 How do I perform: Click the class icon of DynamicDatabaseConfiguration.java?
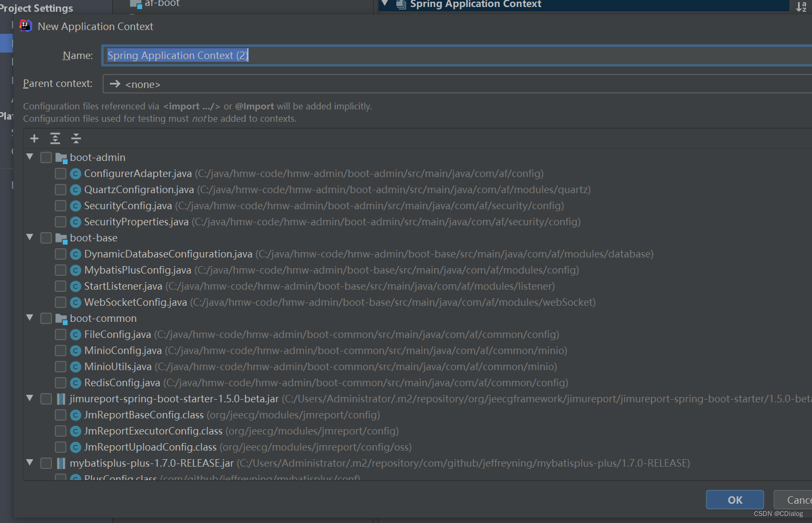[76, 254]
